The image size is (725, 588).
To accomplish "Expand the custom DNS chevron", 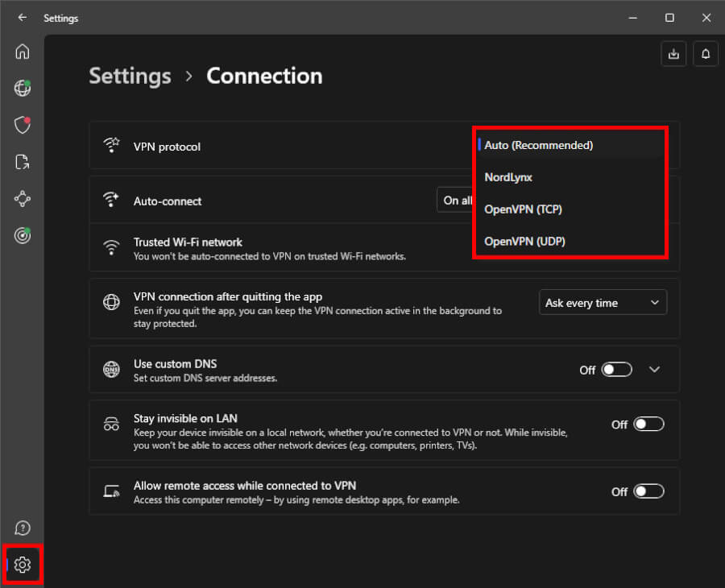I will 654,370.
